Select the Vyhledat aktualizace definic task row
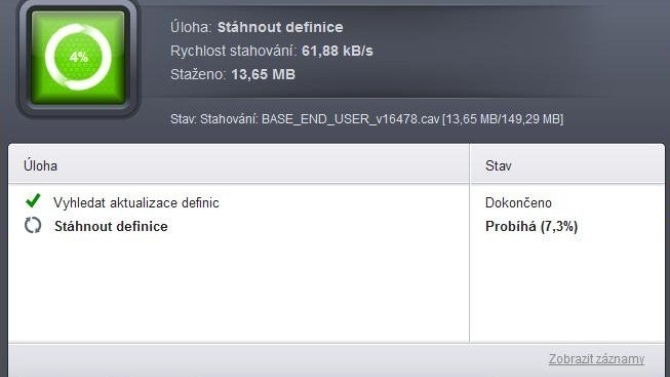670x377 pixels. (x=239, y=203)
